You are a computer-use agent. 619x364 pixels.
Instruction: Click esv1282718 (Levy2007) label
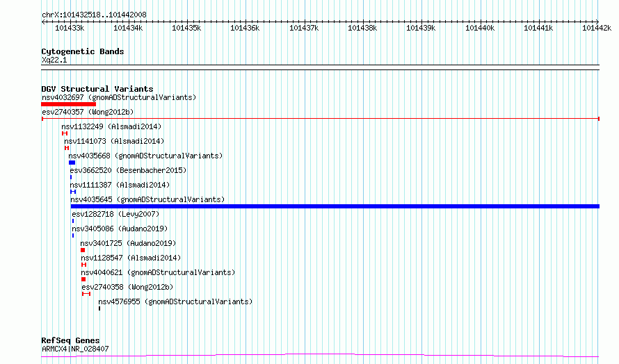coord(115,214)
